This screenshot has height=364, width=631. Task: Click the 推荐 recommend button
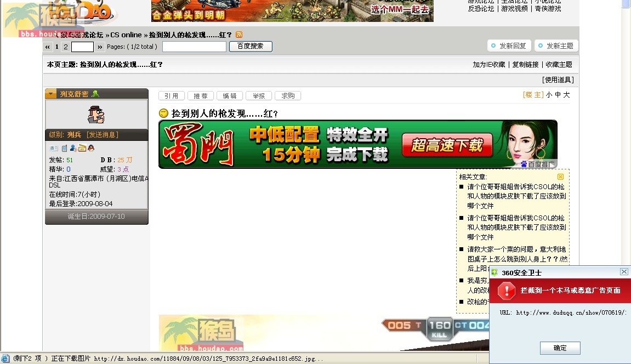pos(201,96)
